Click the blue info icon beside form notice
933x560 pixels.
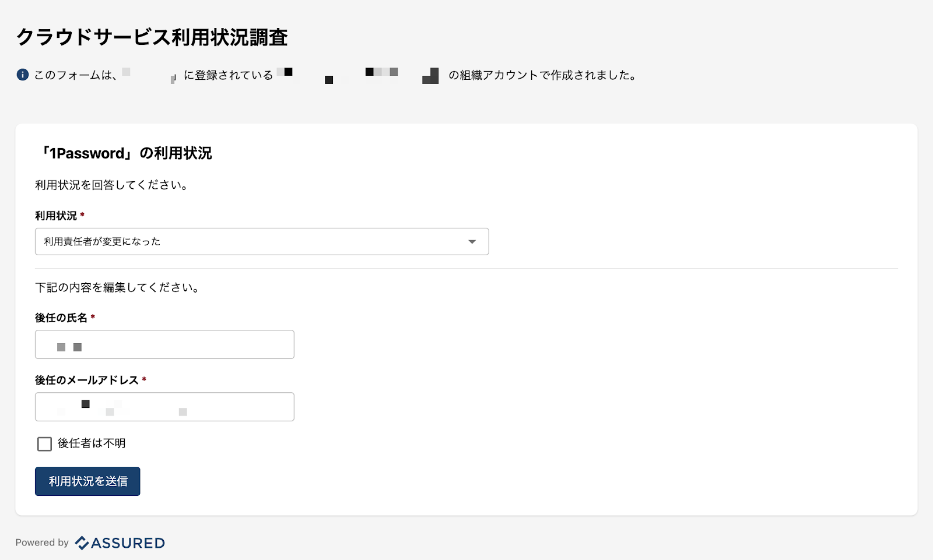22,75
